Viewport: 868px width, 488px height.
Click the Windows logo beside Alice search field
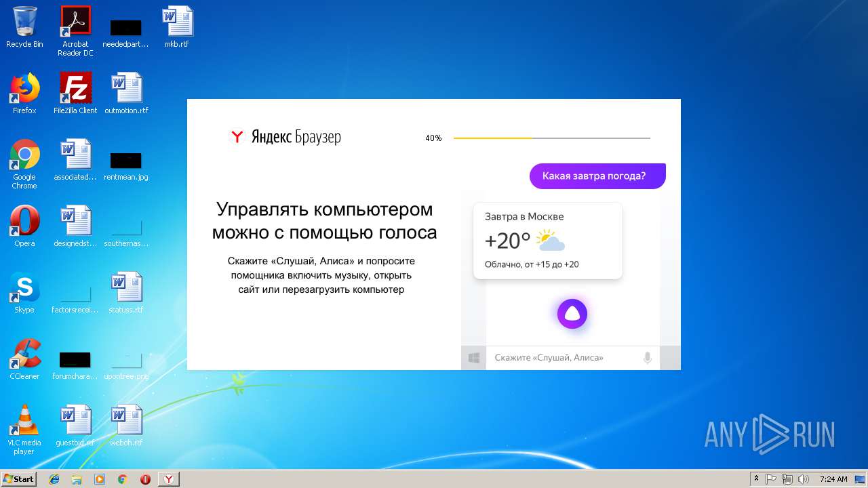(x=473, y=358)
